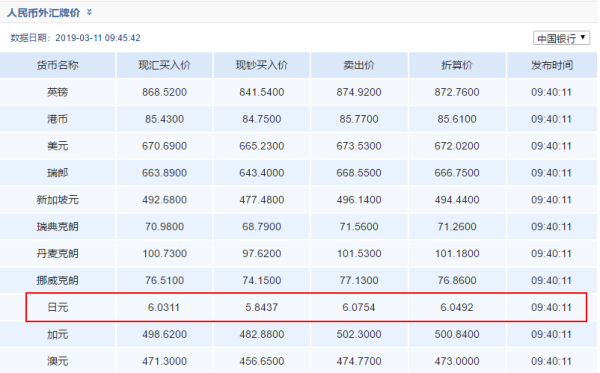Viewport: 600px width, 373px height.
Task: Open the 中国银行 bank dropdown
Action: pyautogui.click(x=561, y=38)
